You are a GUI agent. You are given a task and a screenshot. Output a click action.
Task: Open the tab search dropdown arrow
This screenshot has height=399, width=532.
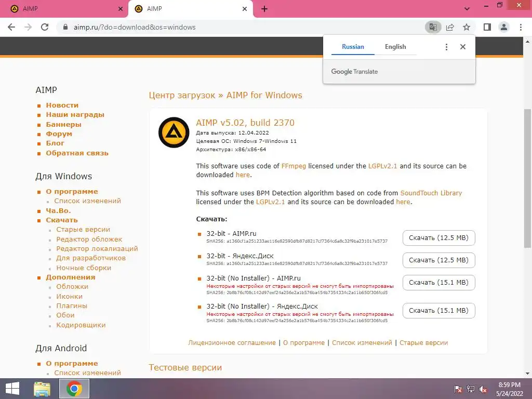[467, 9]
